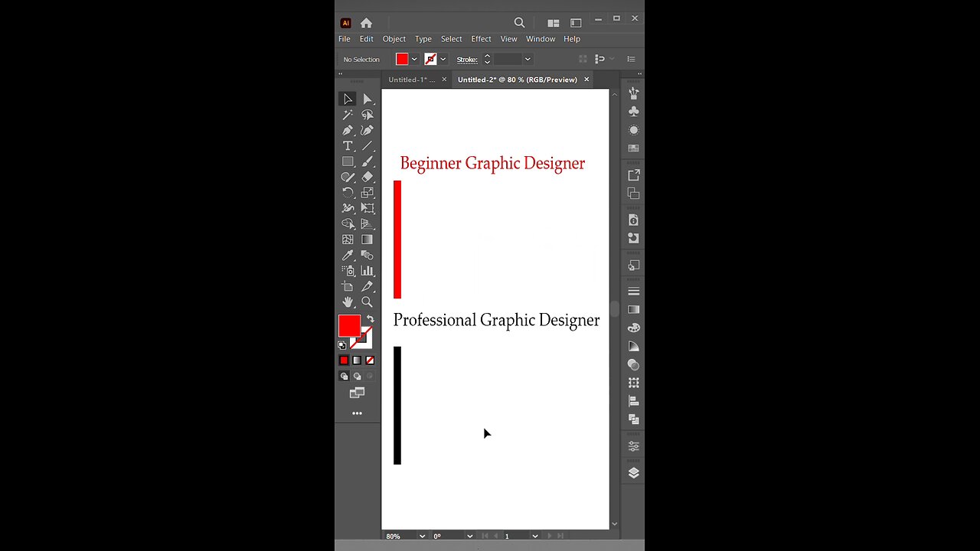Enable Draw Normal mode
980x551 pixels.
[344, 376]
